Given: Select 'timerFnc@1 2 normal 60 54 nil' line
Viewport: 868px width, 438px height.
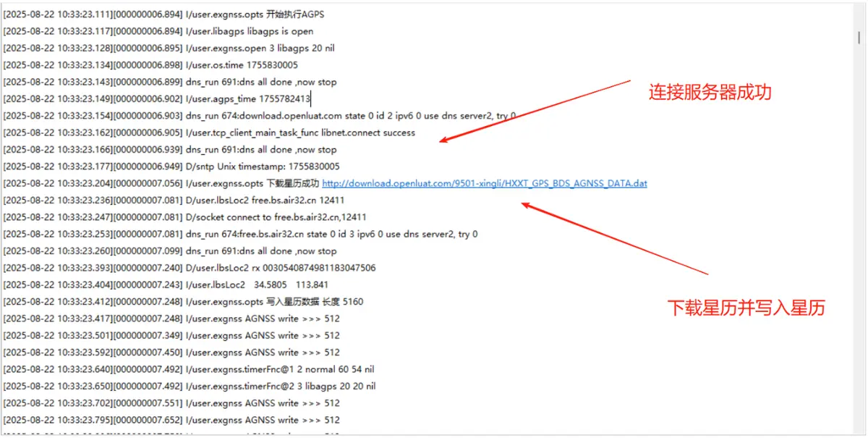Looking at the screenshot, I should point(189,369).
